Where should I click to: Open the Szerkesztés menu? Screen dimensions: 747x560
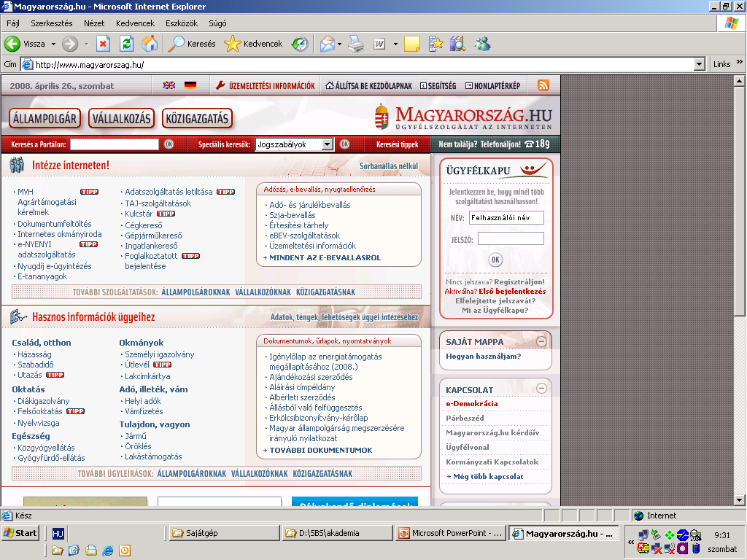click(x=52, y=23)
